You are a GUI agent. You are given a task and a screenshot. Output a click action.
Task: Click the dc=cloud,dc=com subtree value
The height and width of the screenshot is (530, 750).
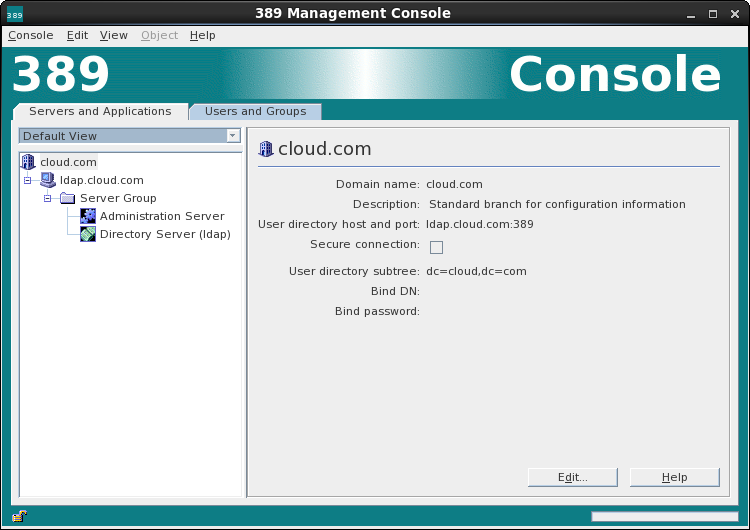pos(476,271)
